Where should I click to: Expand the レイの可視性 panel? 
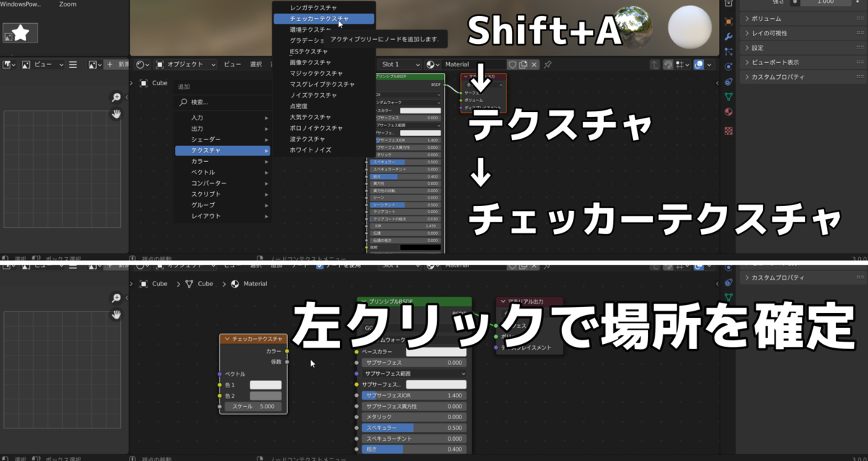coord(804,33)
